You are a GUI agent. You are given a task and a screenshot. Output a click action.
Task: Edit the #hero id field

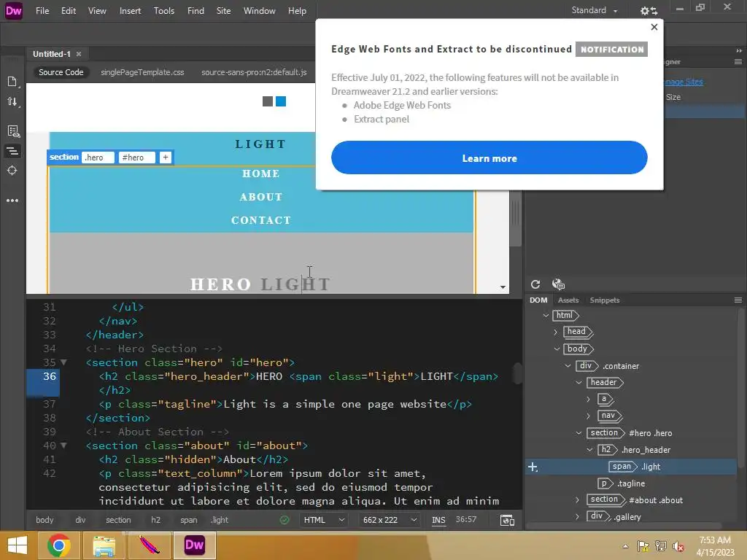(136, 157)
